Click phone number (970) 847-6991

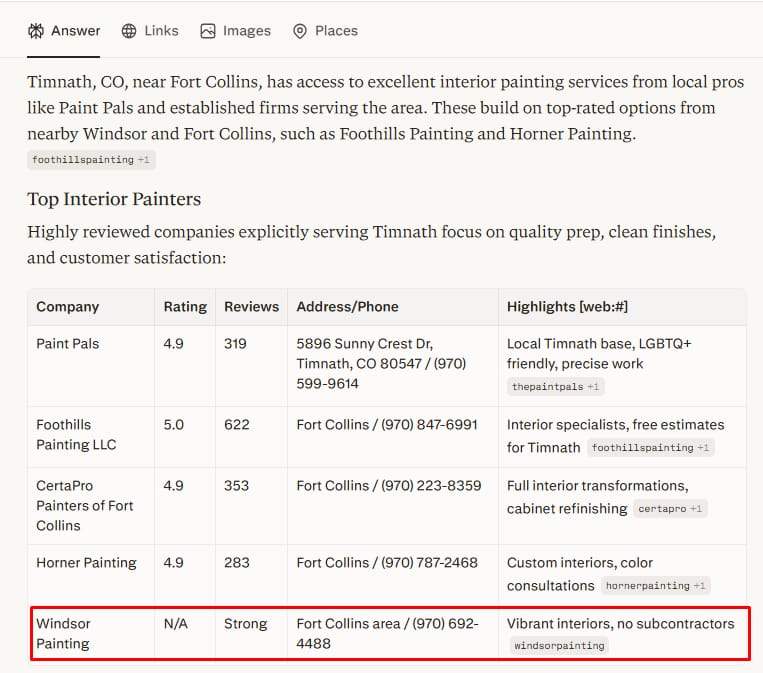[x=429, y=425]
